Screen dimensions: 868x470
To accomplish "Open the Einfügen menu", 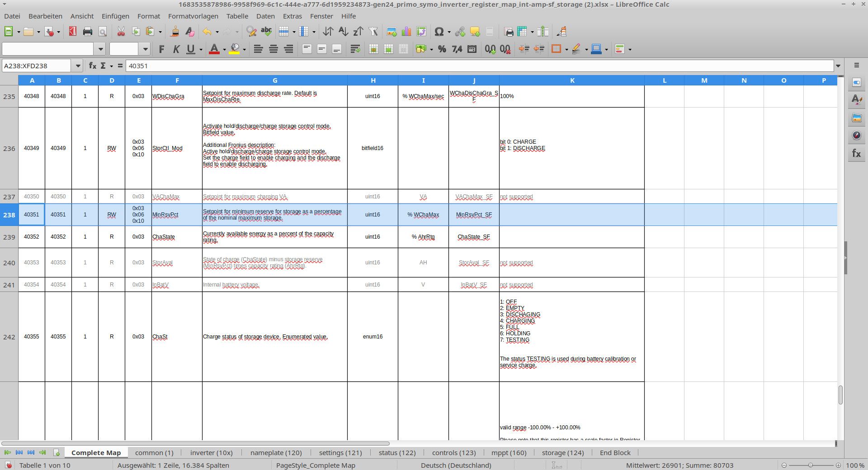I will (115, 16).
